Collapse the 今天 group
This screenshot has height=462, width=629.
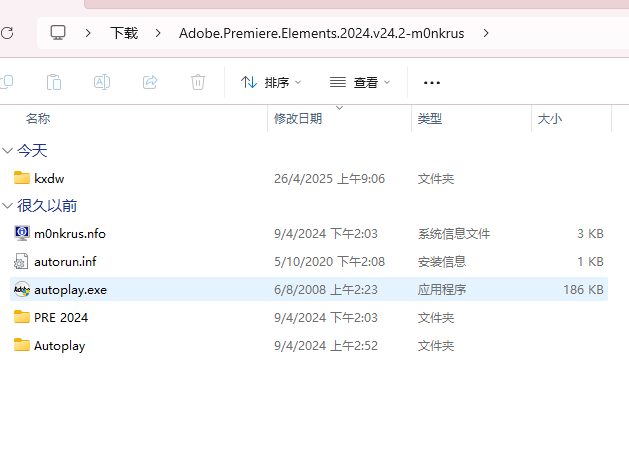pyautogui.click(x=8, y=151)
